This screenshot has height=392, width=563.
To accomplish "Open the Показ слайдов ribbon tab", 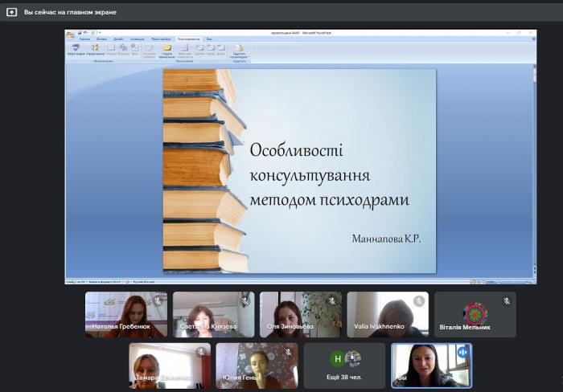I will tap(161, 39).
